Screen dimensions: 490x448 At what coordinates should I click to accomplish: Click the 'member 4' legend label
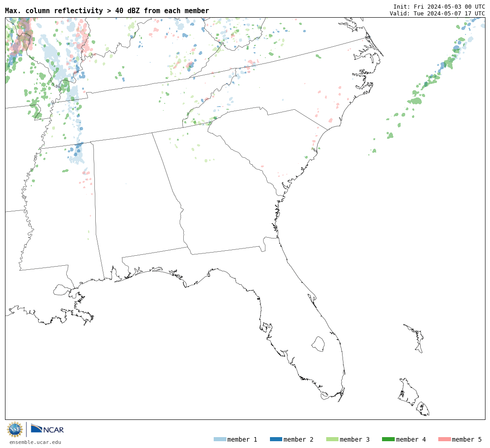tap(411, 439)
